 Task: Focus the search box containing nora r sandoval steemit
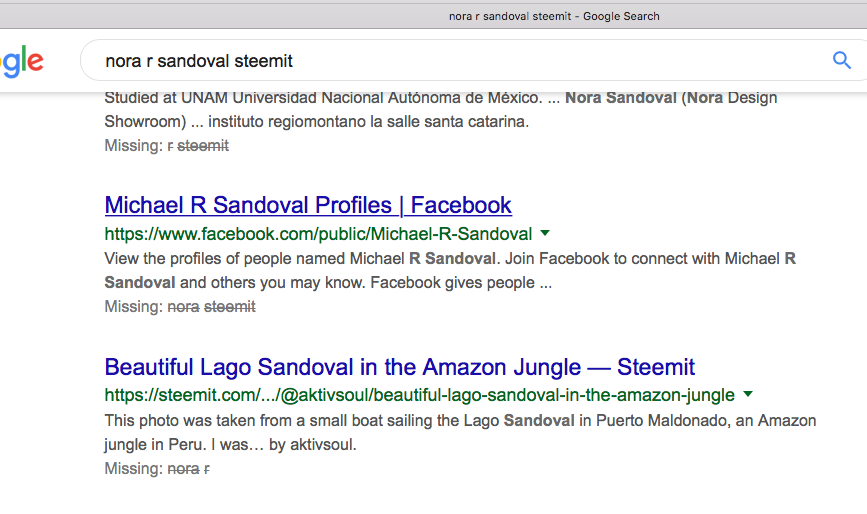point(450,61)
